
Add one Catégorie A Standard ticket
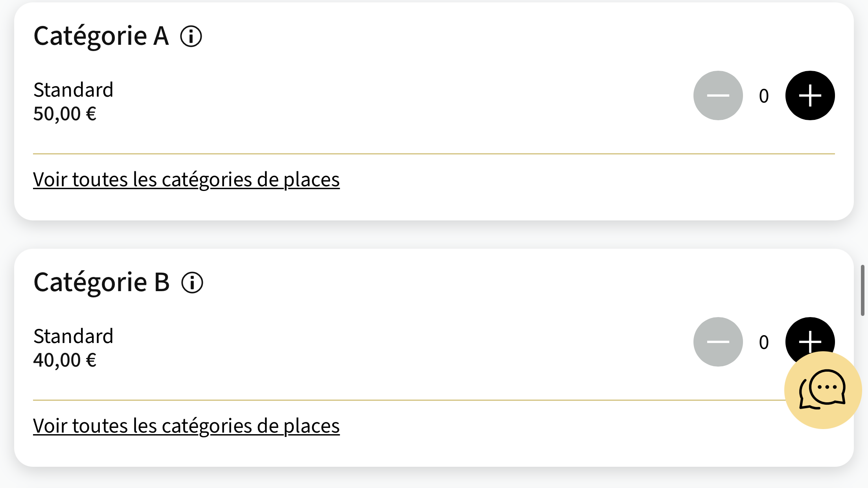click(810, 95)
